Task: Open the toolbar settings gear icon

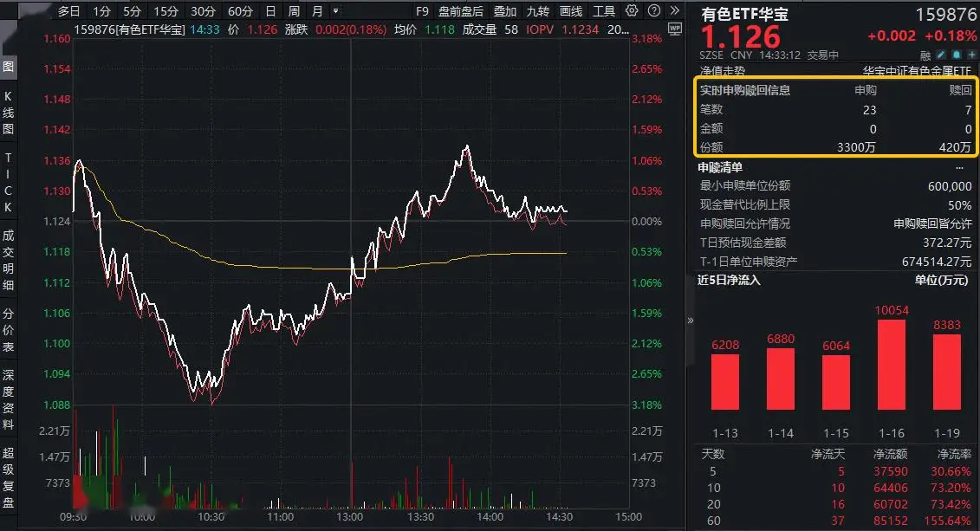Action: click(x=632, y=10)
